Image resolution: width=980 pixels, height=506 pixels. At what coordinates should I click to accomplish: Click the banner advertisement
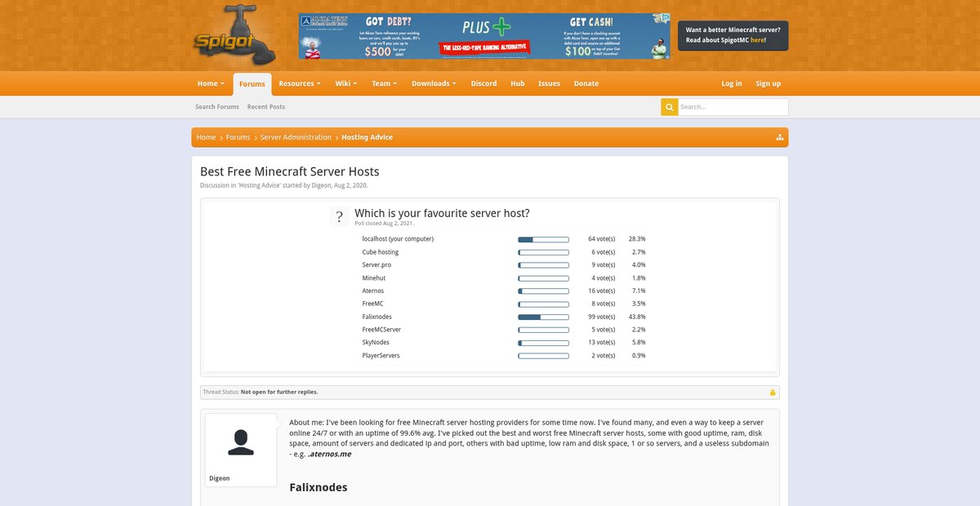point(484,36)
